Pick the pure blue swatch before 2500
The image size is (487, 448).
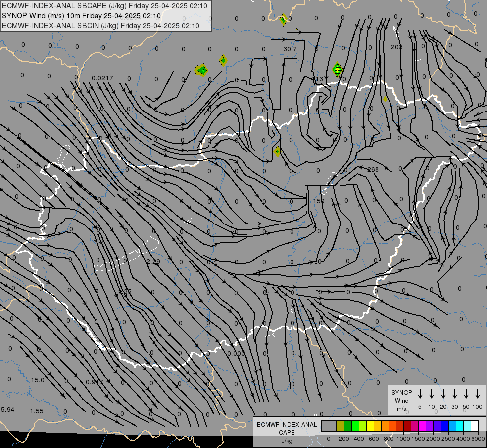(x=444, y=426)
